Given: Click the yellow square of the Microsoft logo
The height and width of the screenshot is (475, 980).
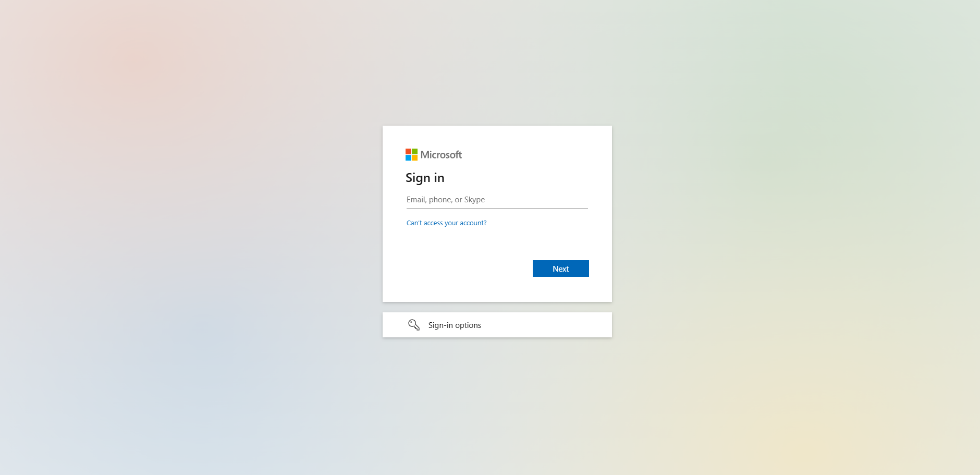Looking at the screenshot, I should [x=414, y=157].
